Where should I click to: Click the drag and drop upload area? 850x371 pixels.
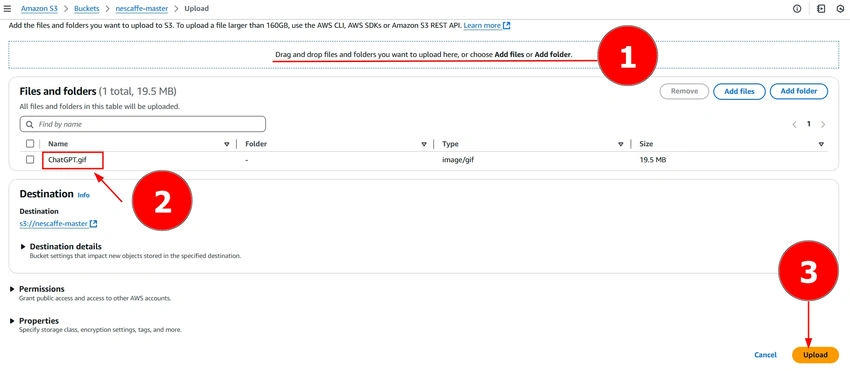click(423, 55)
